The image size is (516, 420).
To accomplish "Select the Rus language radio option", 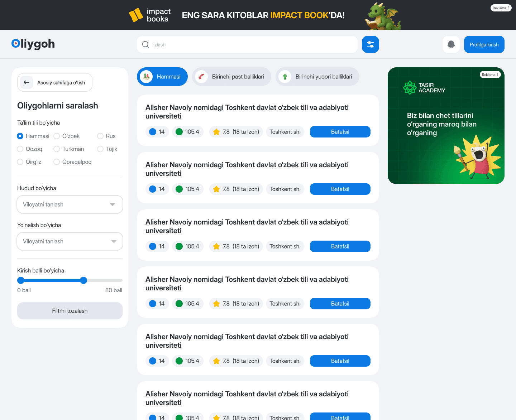I will [x=100, y=136].
